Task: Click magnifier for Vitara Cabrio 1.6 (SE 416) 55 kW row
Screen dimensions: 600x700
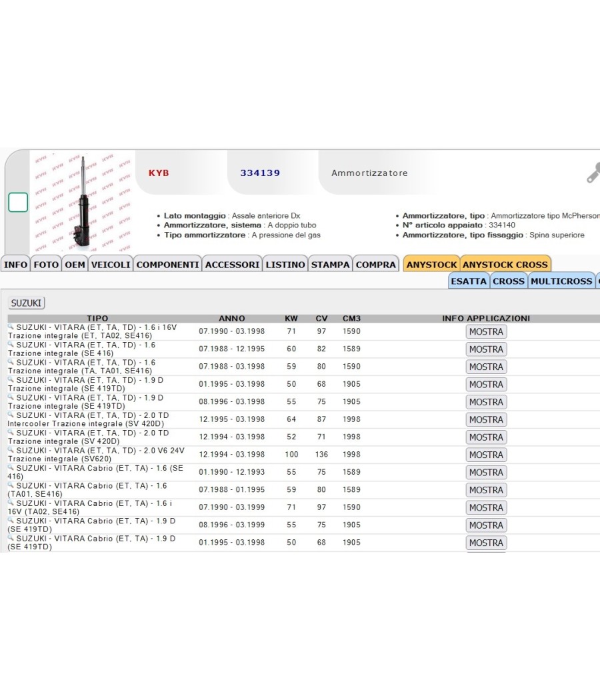Action: (11, 467)
